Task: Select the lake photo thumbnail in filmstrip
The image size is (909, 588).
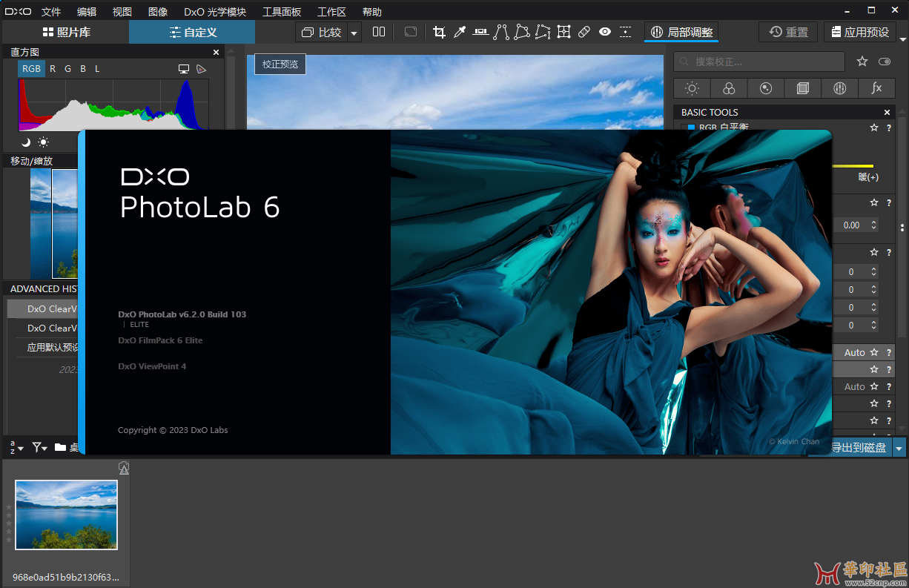Action: [x=66, y=515]
